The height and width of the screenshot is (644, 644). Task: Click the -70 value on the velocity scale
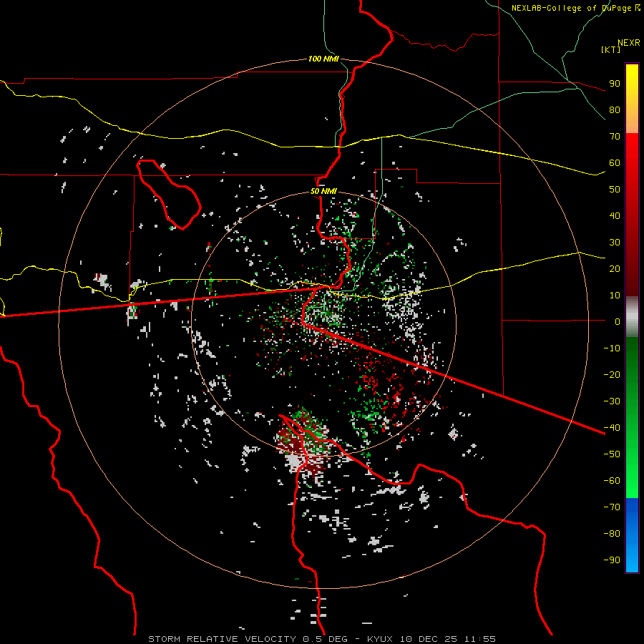(x=612, y=507)
